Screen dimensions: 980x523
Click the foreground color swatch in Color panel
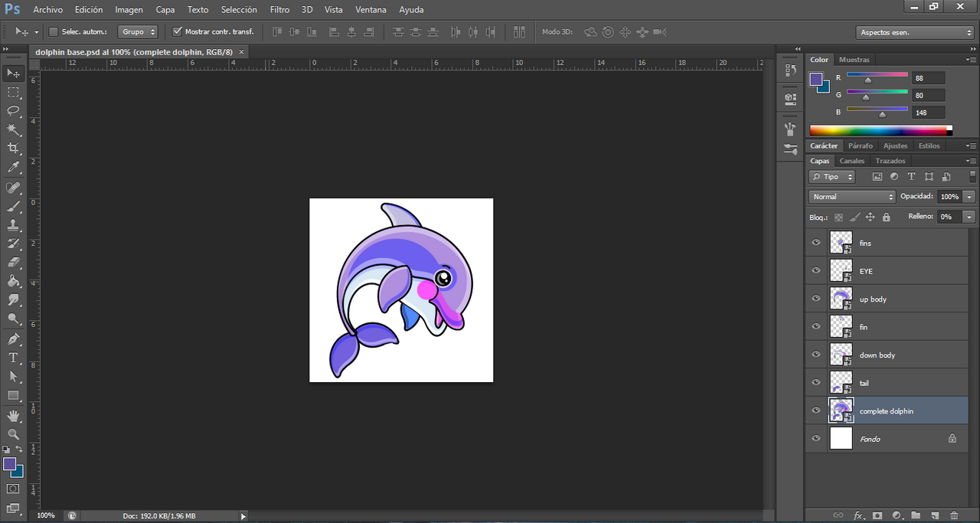[x=816, y=78]
